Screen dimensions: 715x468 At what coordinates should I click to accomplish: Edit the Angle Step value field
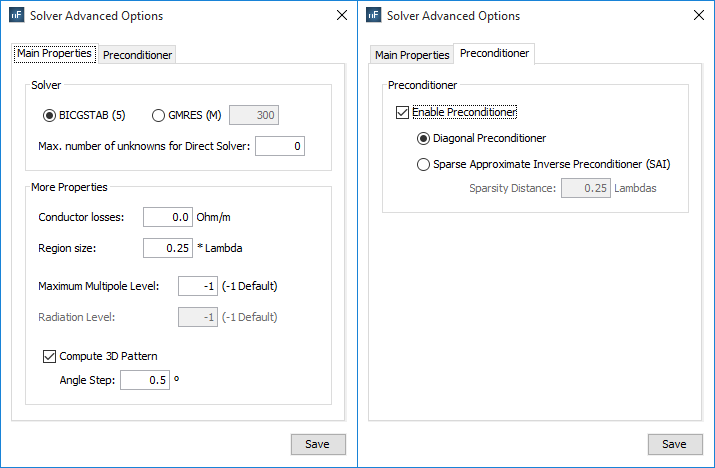tap(144, 380)
